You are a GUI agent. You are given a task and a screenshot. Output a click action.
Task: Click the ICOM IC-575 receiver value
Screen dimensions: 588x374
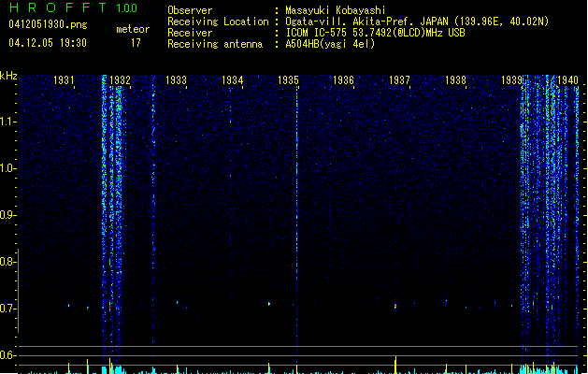click(375, 33)
